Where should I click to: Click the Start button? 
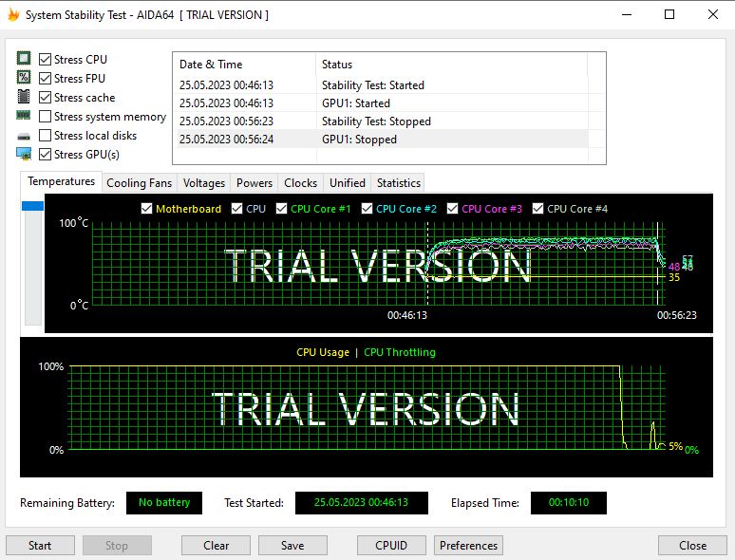point(40,546)
